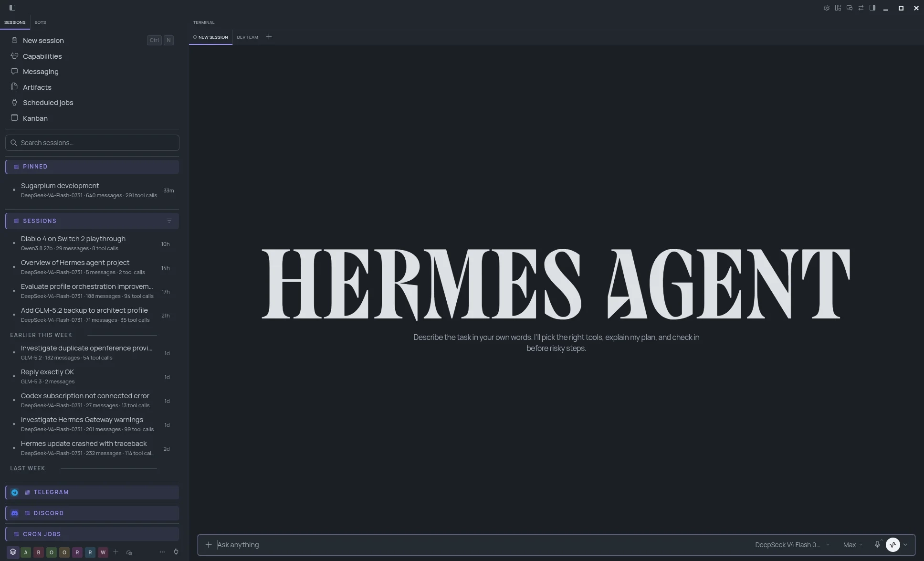924x561 pixels.
Task: Expand the Discord section
Action: [92, 513]
